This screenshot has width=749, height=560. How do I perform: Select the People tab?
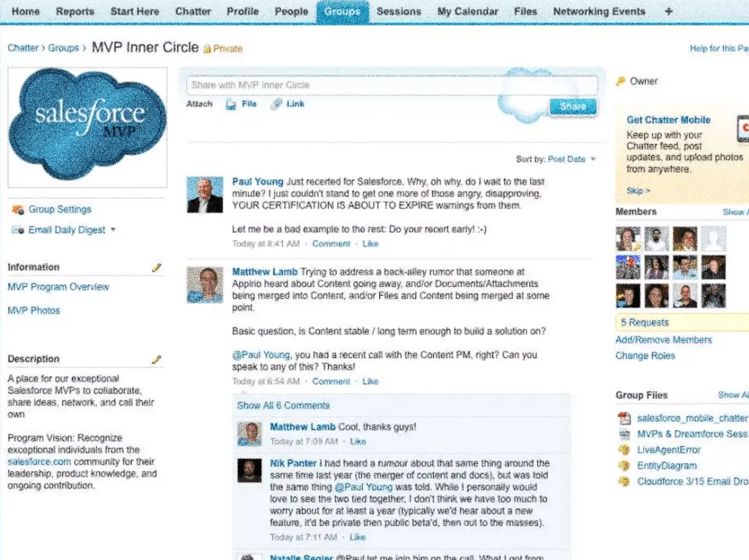[x=292, y=11]
